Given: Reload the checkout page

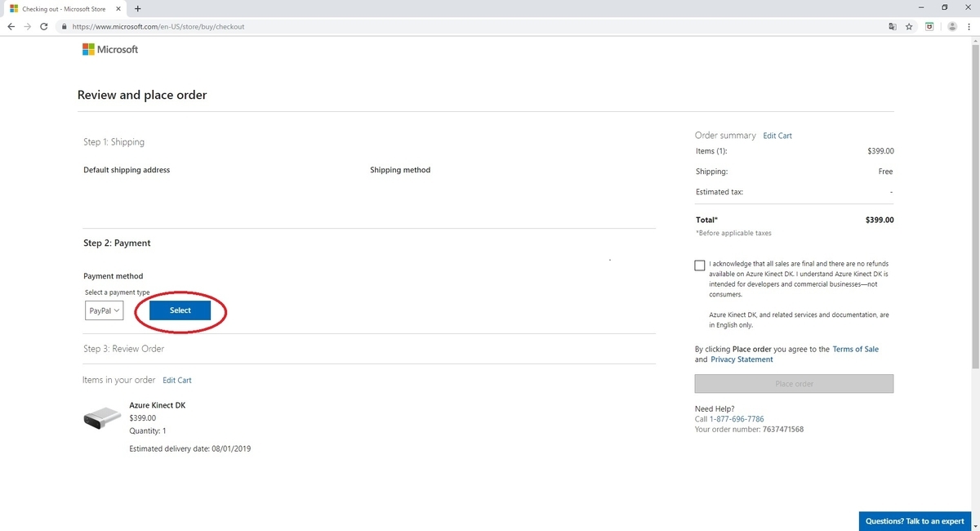Looking at the screenshot, I should 44,26.
